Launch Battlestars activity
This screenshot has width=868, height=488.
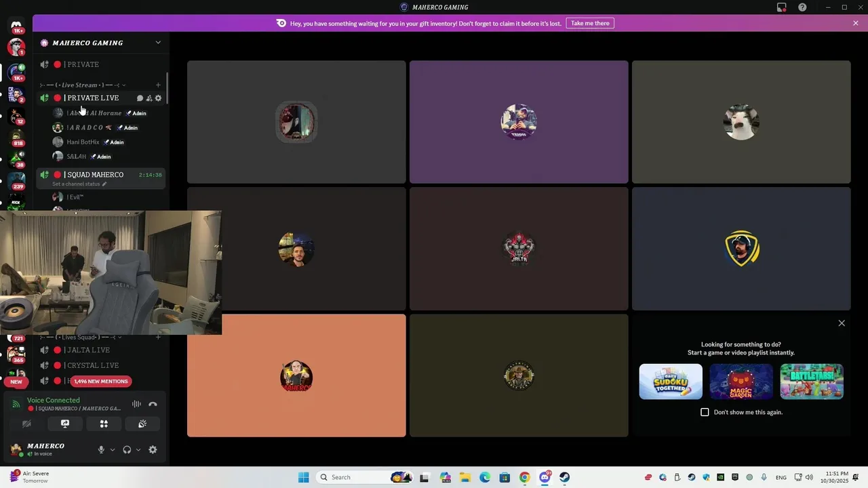tap(812, 382)
